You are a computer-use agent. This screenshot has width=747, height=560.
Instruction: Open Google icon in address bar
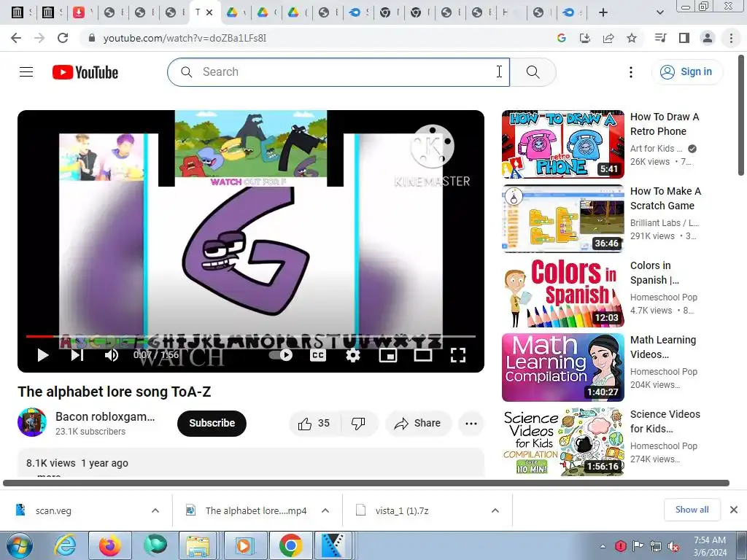click(x=562, y=38)
